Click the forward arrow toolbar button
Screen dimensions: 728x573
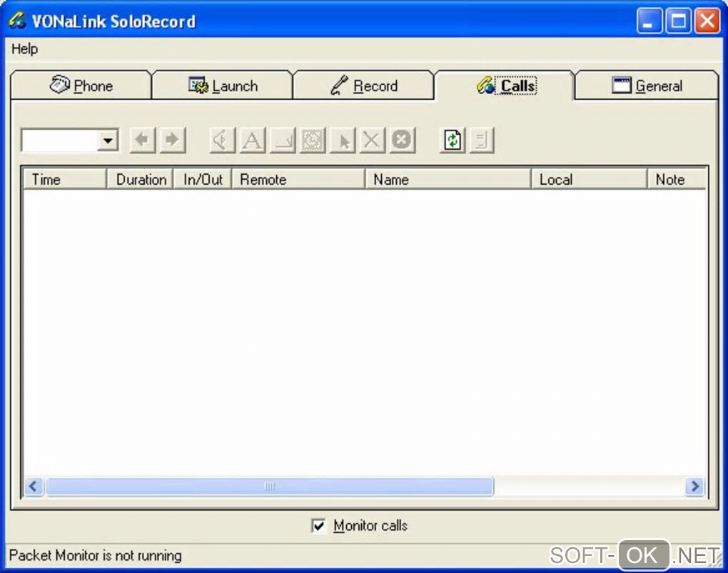(x=172, y=140)
